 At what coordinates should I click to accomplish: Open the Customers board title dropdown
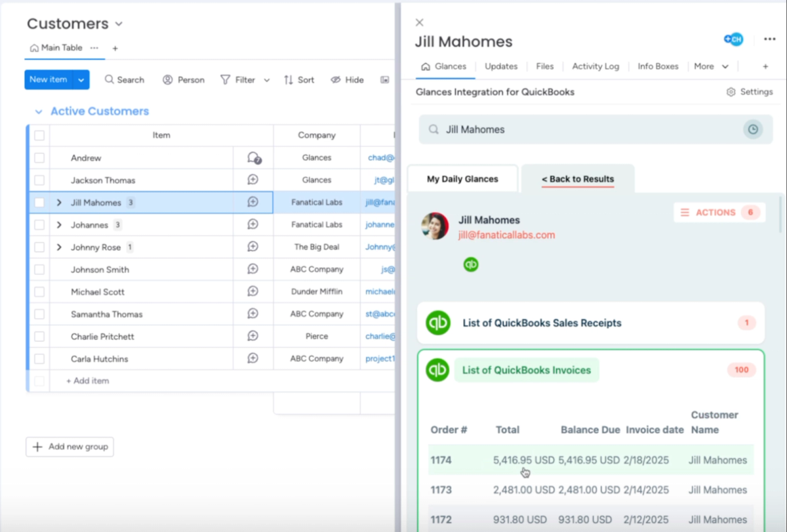click(119, 24)
